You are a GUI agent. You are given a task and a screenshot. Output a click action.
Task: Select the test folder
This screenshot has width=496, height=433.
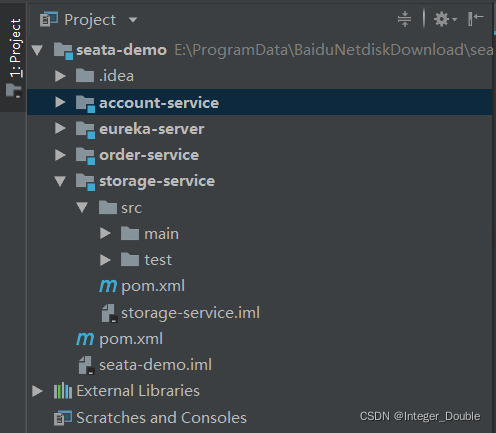coord(158,260)
